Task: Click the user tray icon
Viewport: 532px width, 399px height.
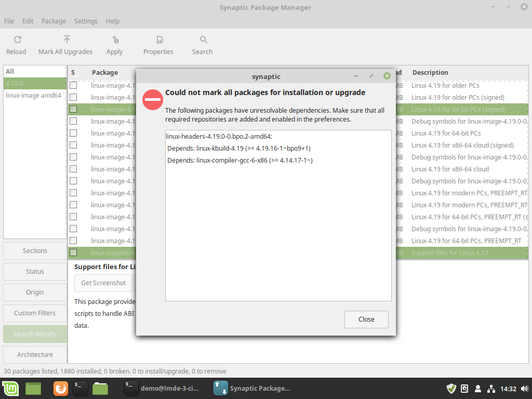Action: click(478, 389)
